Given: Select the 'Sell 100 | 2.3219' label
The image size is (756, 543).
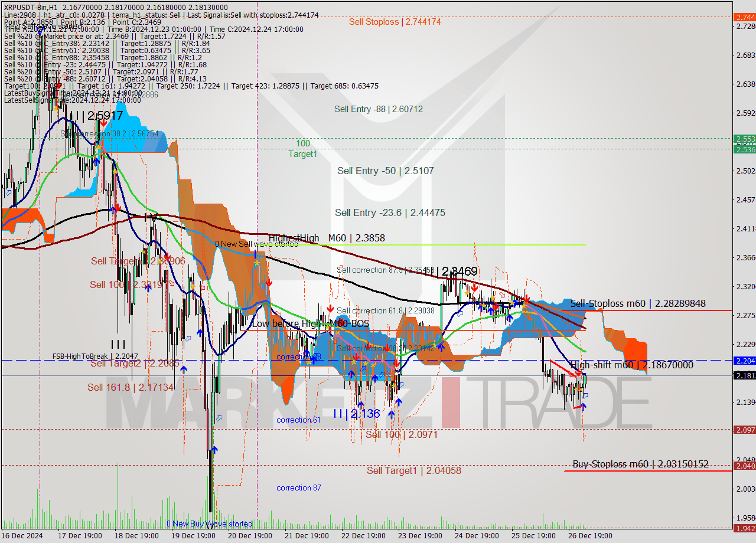Looking at the screenshot, I should [126, 285].
